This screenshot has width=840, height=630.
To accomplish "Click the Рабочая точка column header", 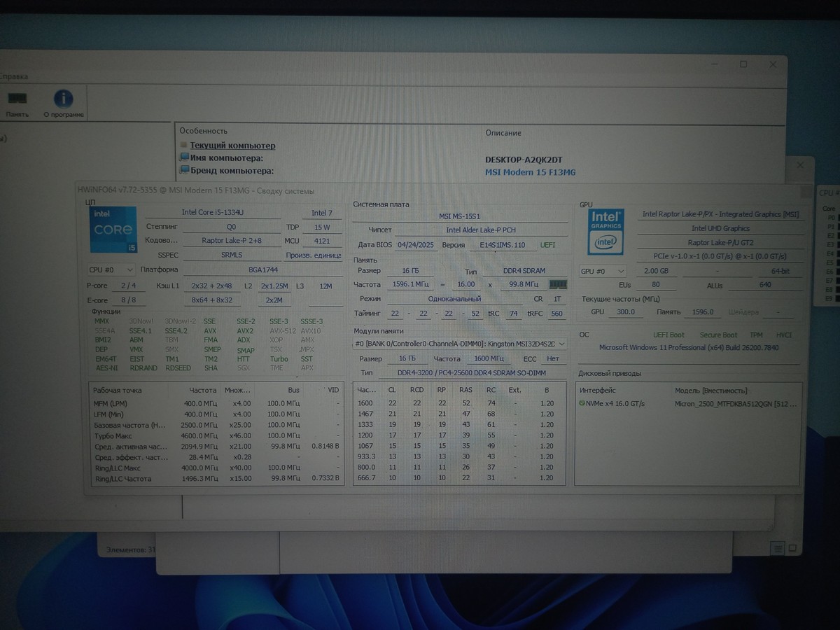I will (x=117, y=390).
